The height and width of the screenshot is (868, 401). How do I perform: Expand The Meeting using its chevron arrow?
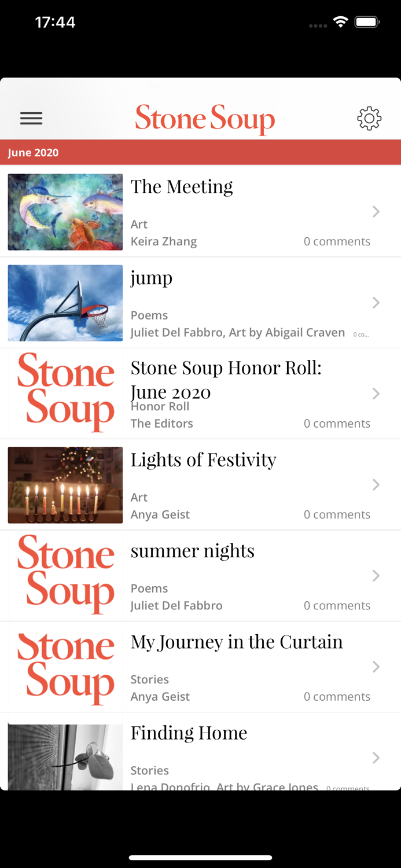pos(376,212)
